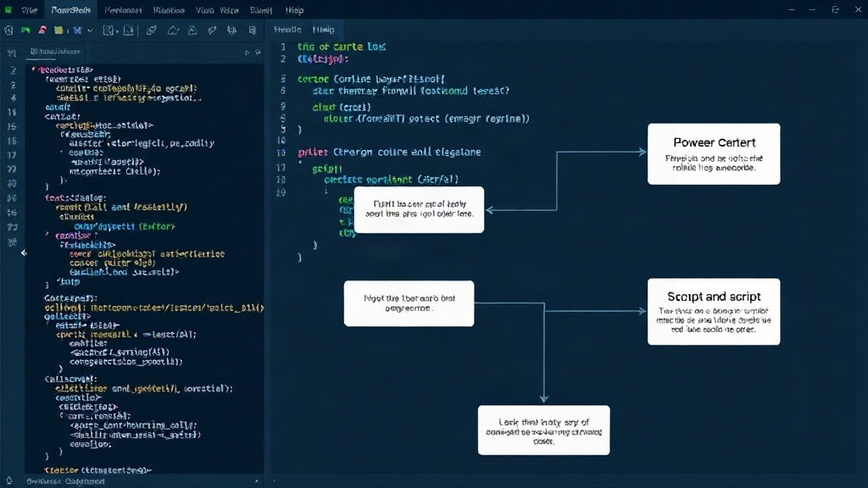Image resolution: width=868 pixels, height=488 pixels.
Task: Click the pink 'pdict' keyword in the editor
Action: point(313,152)
